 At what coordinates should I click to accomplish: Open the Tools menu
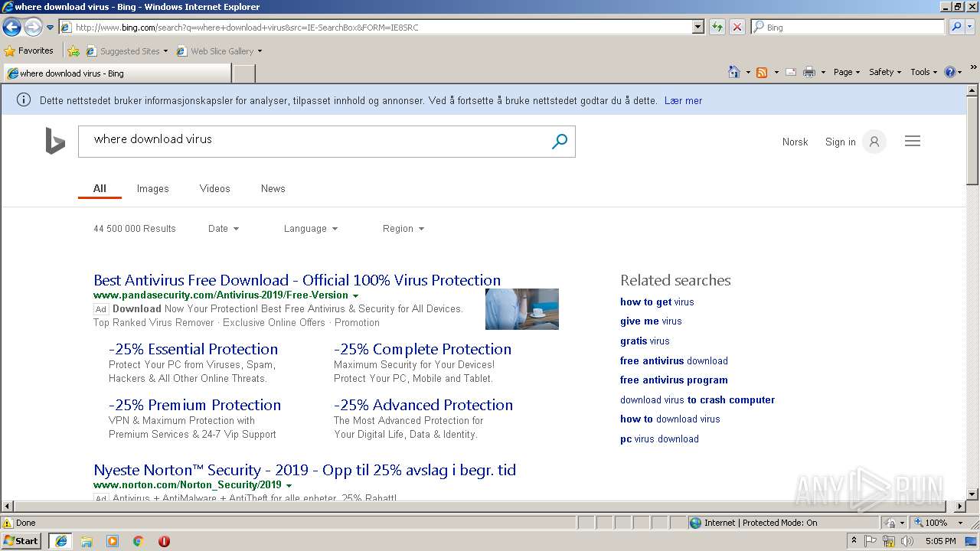point(924,72)
